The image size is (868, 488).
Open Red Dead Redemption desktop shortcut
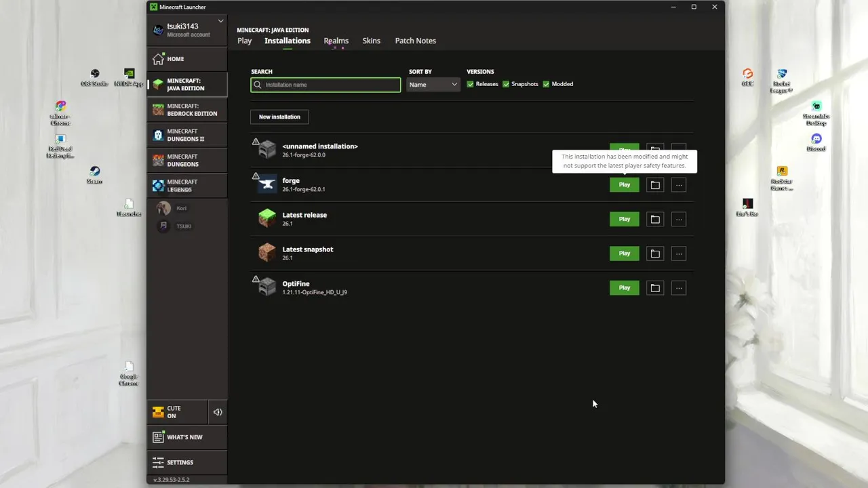point(60,146)
